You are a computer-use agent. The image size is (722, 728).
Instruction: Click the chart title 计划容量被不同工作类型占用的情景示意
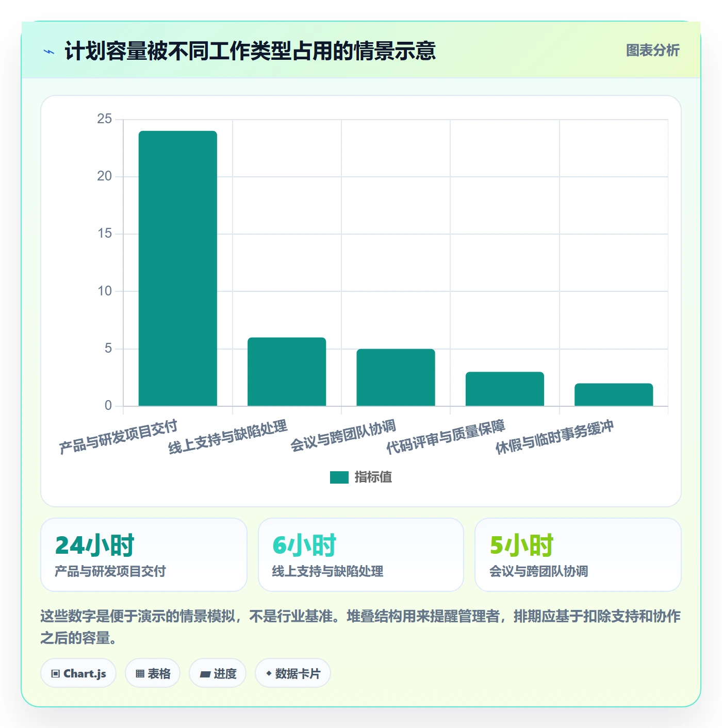[x=250, y=51]
